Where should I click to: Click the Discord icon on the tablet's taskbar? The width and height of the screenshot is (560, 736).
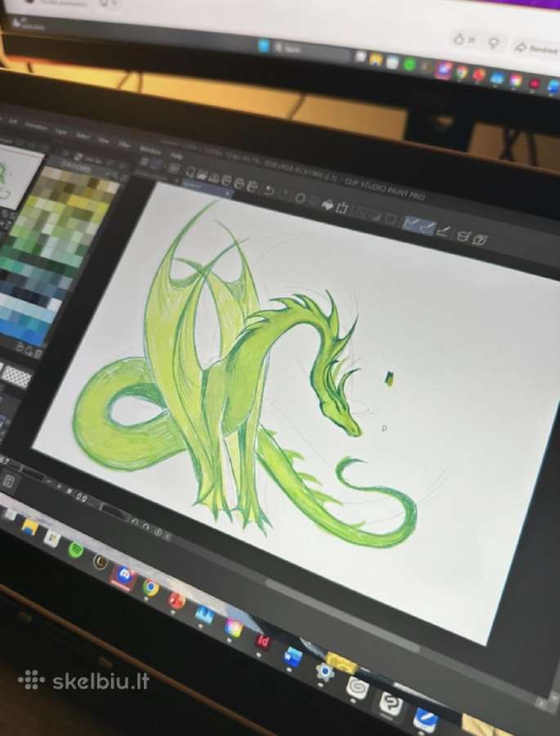click(124, 576)
